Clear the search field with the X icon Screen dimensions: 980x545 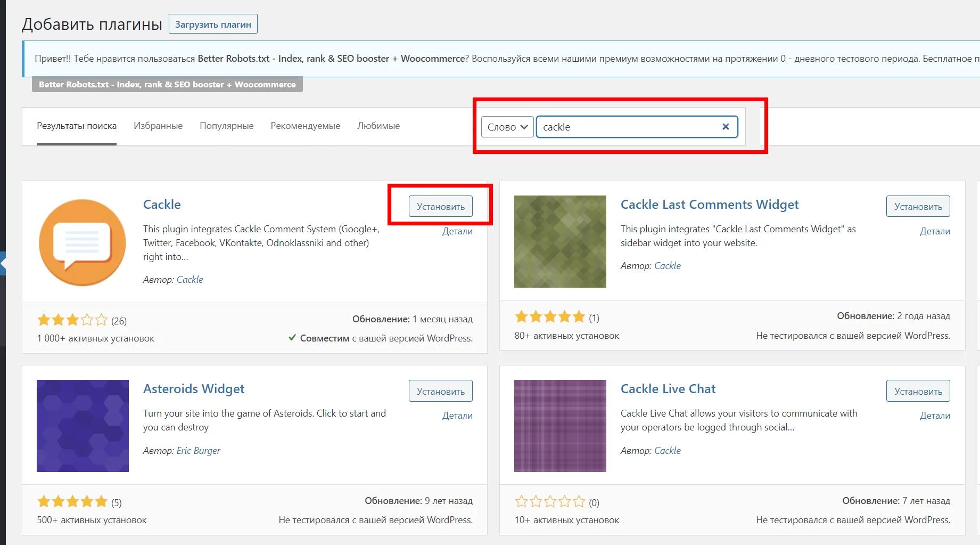point(726,127)
